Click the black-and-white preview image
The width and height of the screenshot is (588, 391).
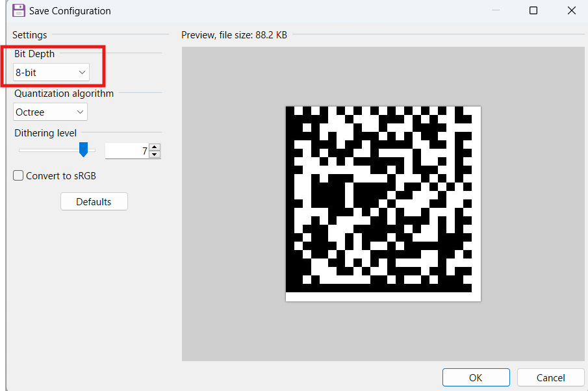(x=383, y=203)
